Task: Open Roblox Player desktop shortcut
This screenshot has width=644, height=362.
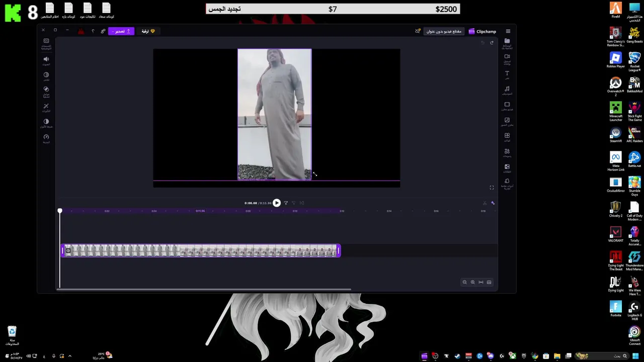Action: 615,60
